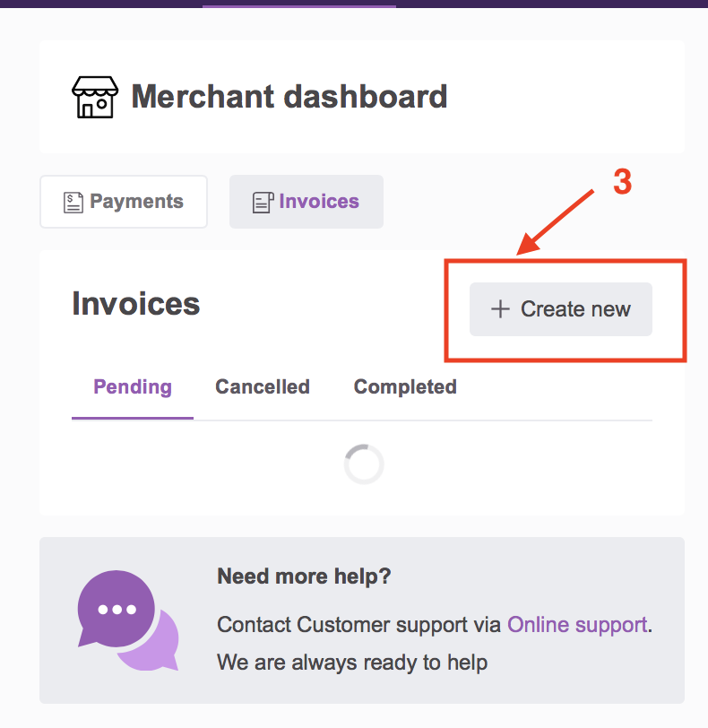The image size is (708, 728).
Task: Show the Cancelled invoices tab
Action: pyautogui.click(x=263, y=387)
